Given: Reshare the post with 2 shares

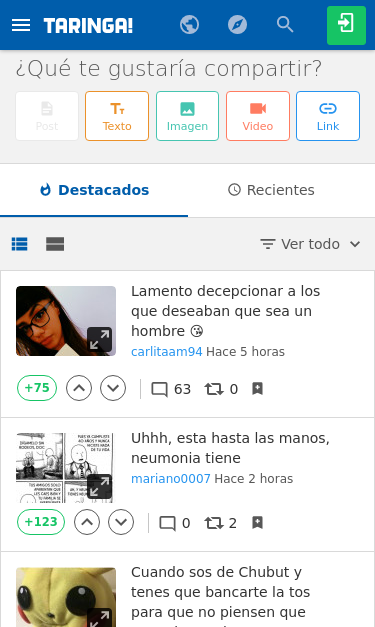Looking at the screenshot, I should (x=221, y=523).
